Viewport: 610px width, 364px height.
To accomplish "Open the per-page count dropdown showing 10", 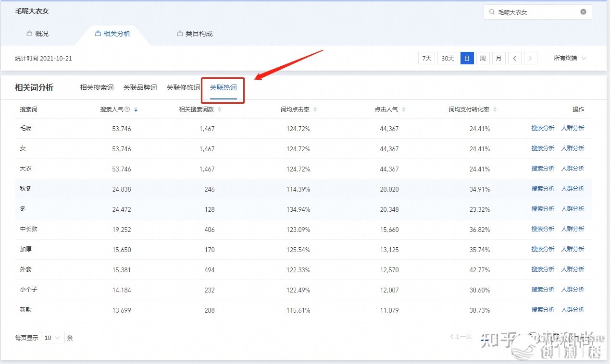I will point(52,338).
